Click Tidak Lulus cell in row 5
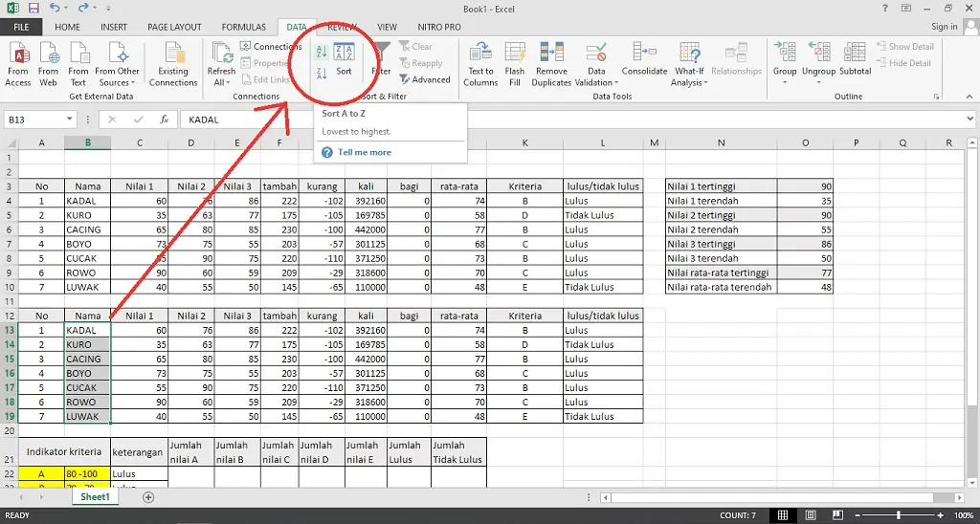Viewport: 980px width, 524px height. 603,215
